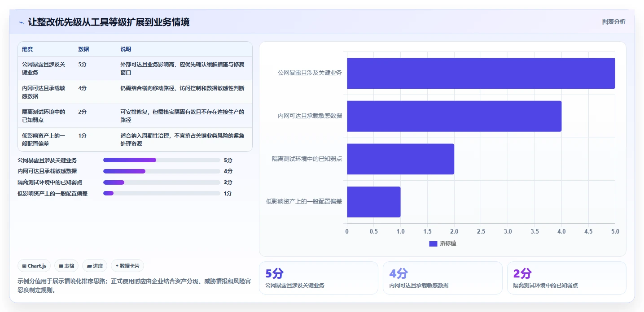644x312 pixels.
Task: Toggle the 指标值 legend swatch
Action: [x=433, y=243]
